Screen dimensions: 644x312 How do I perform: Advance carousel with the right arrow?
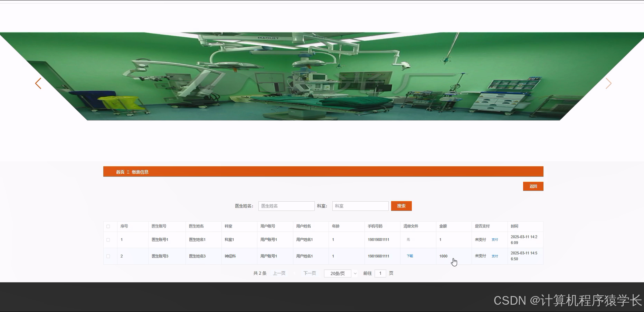point(608,83)
